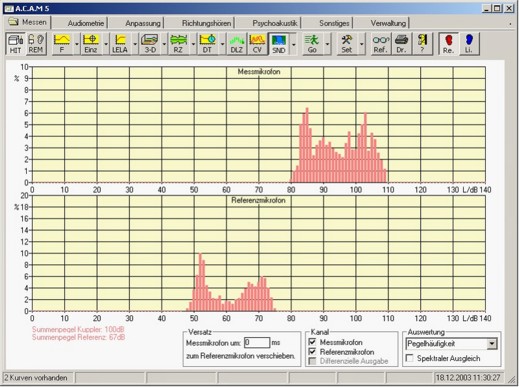Switch to the Audiometrie tab

(x=86, y=23)
